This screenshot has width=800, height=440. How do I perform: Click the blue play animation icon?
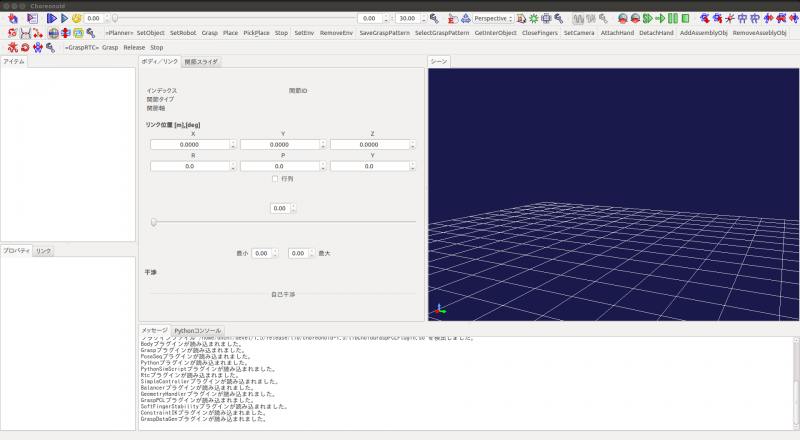pyautogui.click(x=52, y=18)
